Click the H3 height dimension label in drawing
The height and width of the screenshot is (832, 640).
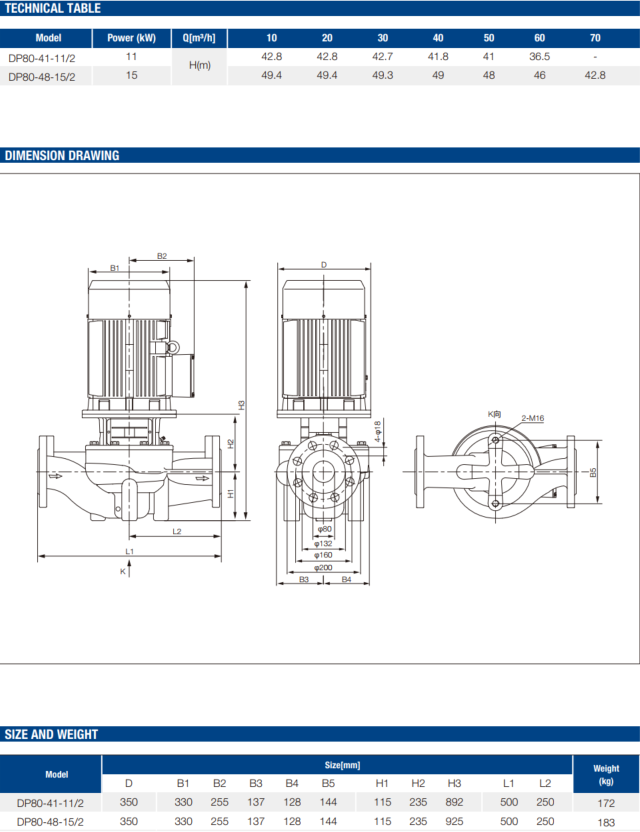[x=241, y=403]
